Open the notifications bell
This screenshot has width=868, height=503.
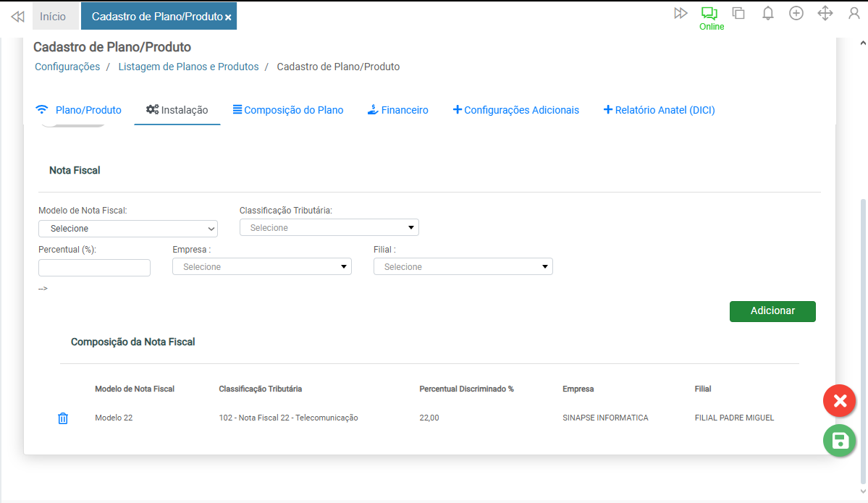point(768,13)
